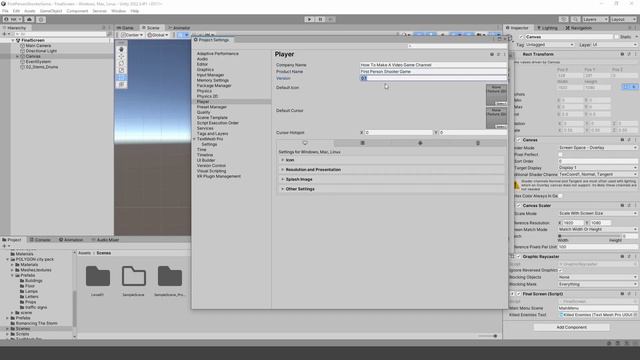The image size is (640, 360).
Task: Open the GameObject menu
Action: pyautogui.click(x=51, y=11)
